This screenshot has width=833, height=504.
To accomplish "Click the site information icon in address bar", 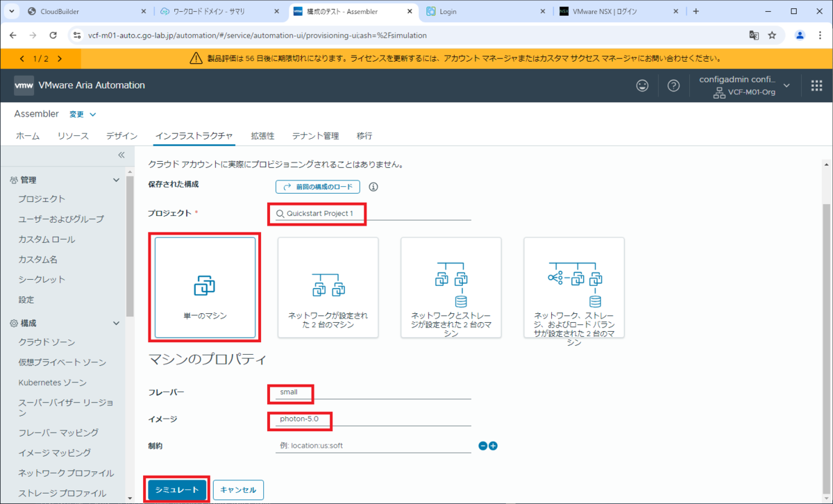I will (77, 35).
